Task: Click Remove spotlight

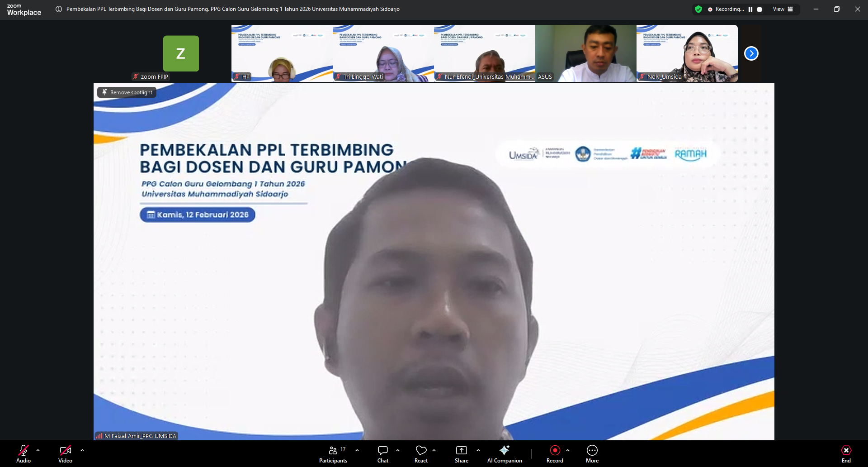Action: 127,92
